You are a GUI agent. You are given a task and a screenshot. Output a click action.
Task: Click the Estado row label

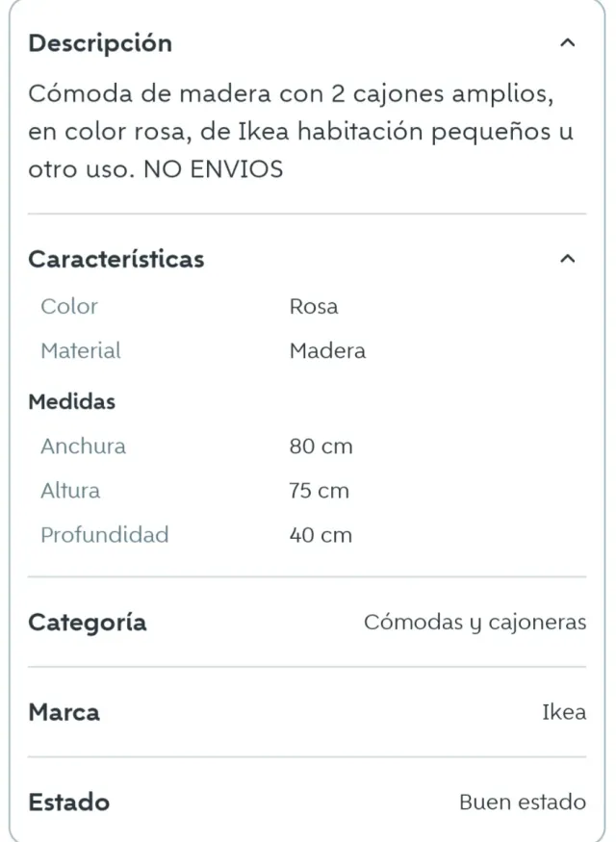[x=67, y=802]
